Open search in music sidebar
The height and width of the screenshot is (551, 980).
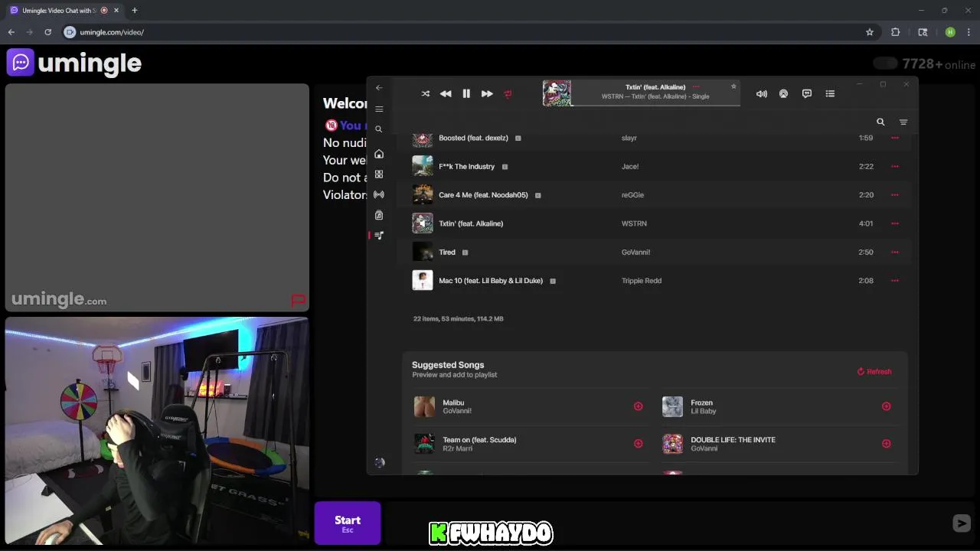click(x=378, y=129)
